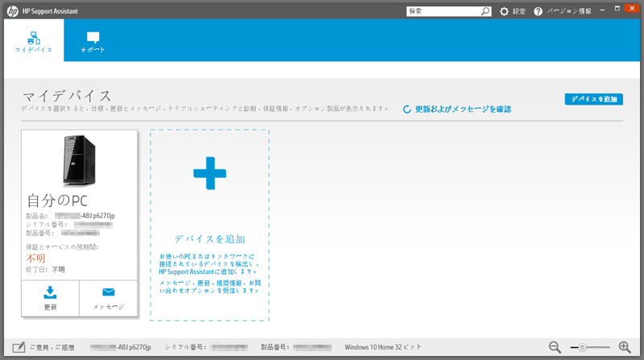The height and width of the screenshot is (360, 644).
Task: Select the 自分のPC desktop tower image
Action: [79, 160]
